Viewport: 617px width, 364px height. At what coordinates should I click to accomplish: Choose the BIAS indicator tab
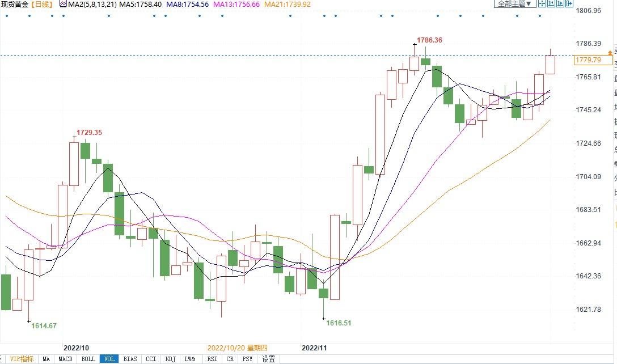[x=130, y=359]
